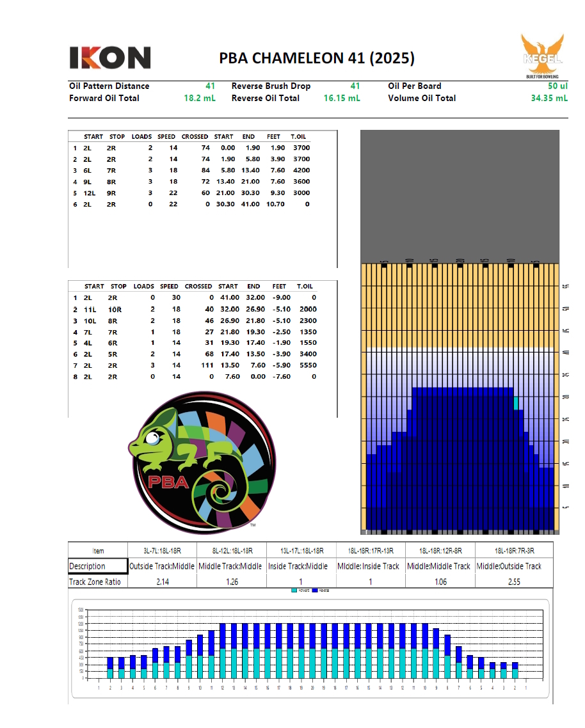Click the 16.15 mL reverse oil value
Screen dimensions: 585x728
[x=342, y=98]
